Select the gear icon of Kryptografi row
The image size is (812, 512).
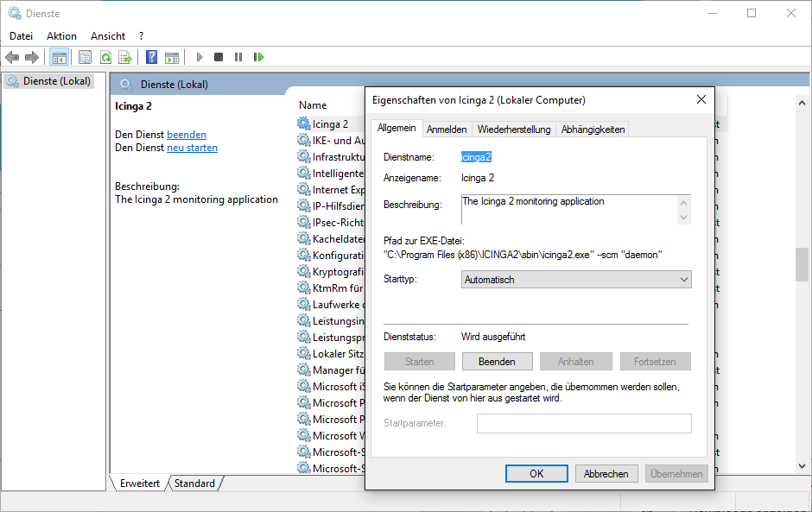(x=304, y=271)
